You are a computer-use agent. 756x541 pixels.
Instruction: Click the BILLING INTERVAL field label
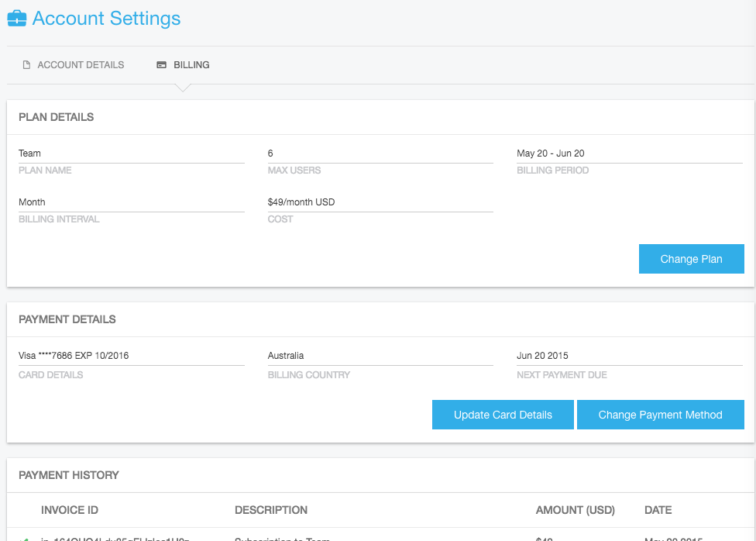(x=60, y=219)
